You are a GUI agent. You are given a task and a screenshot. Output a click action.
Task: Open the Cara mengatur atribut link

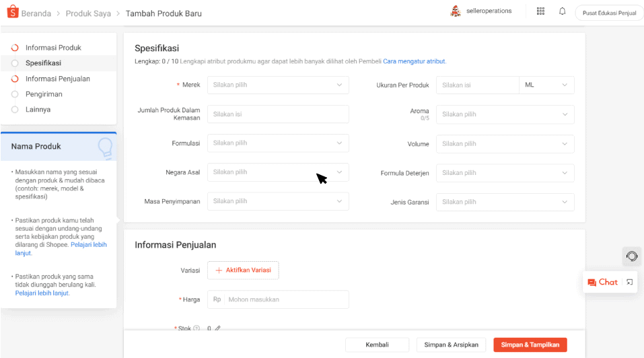tap(414, 61)
